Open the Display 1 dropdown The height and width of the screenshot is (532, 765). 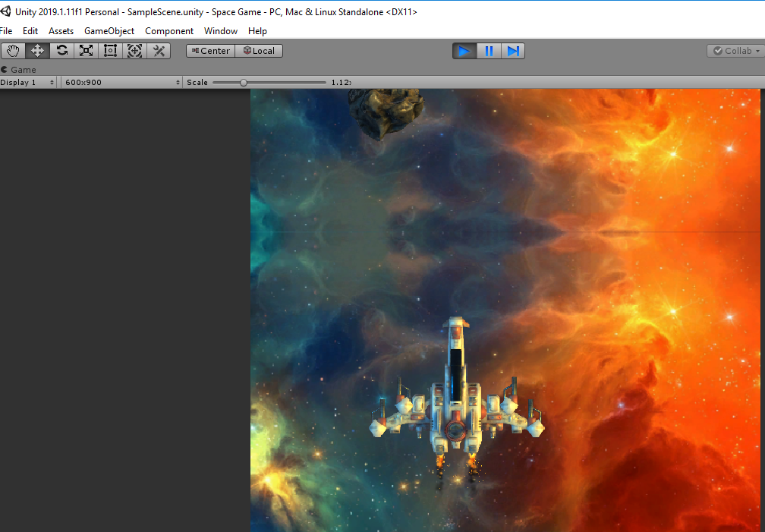[28, 83]
